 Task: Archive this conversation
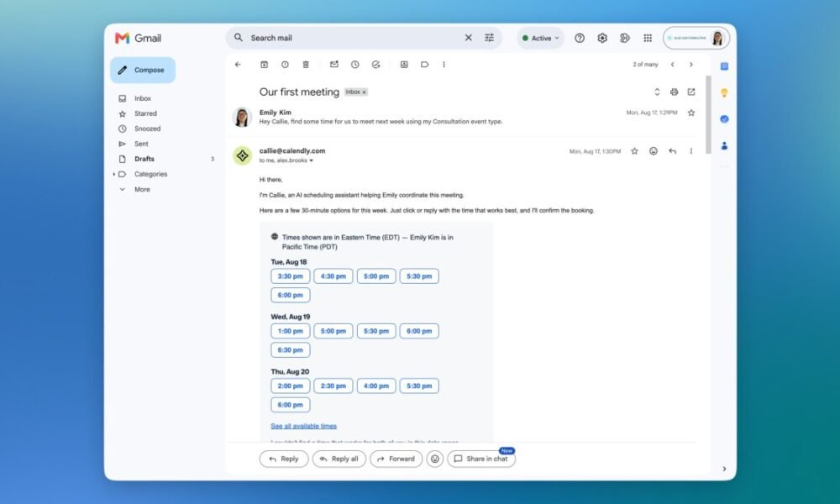point(264,65)
